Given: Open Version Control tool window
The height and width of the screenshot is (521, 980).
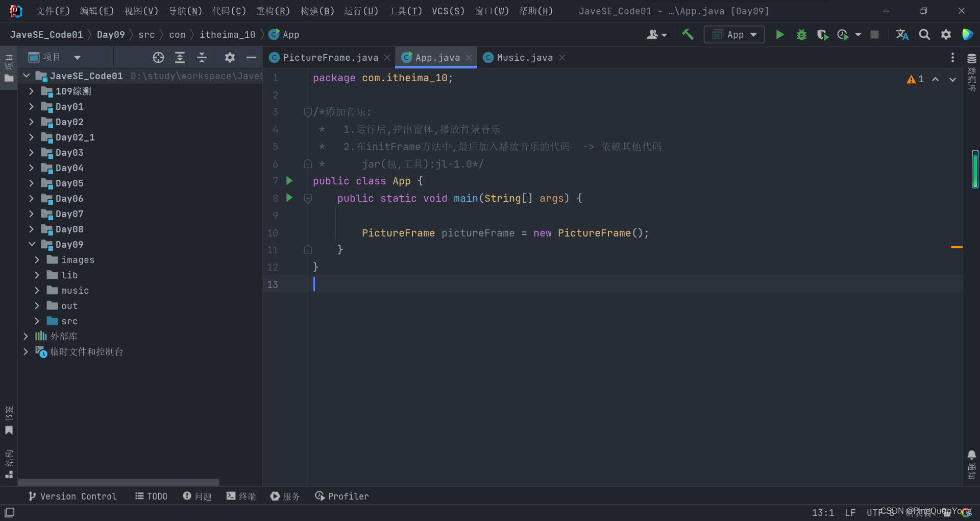Looking at the screenshot, I should point(72,496).
